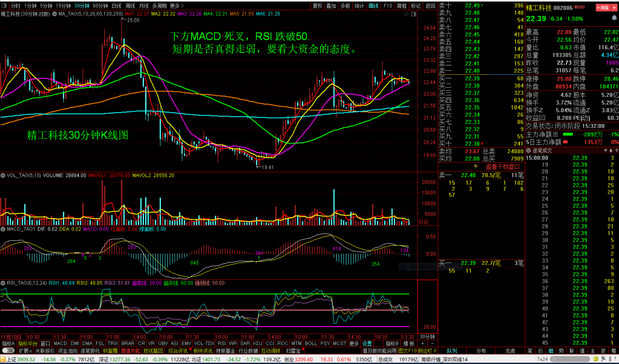Screen dimensions: 619x364
Task: Click the filter funnel icon in 逐笔成交 header
Action: [605, 151]
